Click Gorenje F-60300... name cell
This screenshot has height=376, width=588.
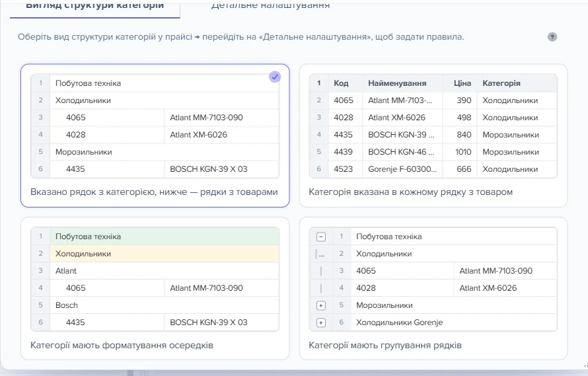pos(402,169)
